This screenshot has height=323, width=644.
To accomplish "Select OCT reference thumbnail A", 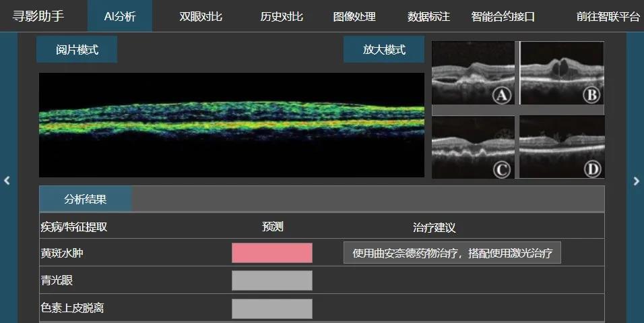I will (x=474, y=73).
